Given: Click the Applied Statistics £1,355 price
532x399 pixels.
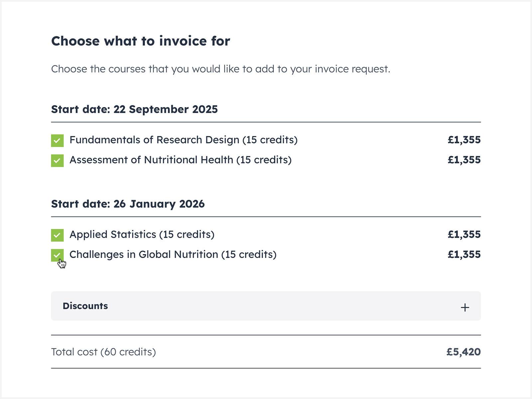Looking at the screenshot, I should click(464, 234).
